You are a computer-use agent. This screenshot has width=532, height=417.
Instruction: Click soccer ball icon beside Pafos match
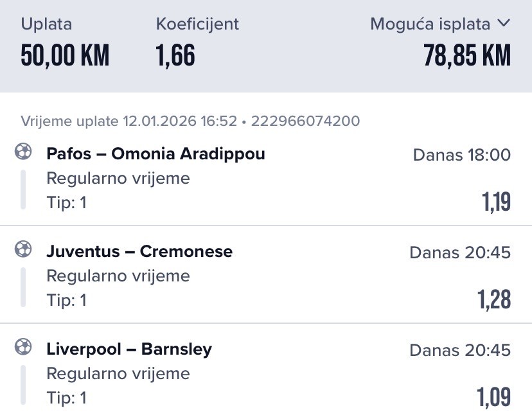coord(23,152)
